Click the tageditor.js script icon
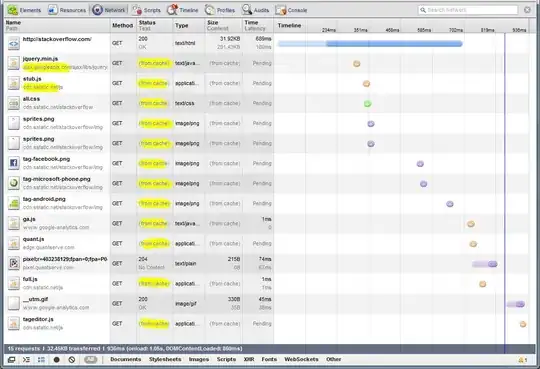The height and width of the screenshot is (369, 540). tap(14, 324)
